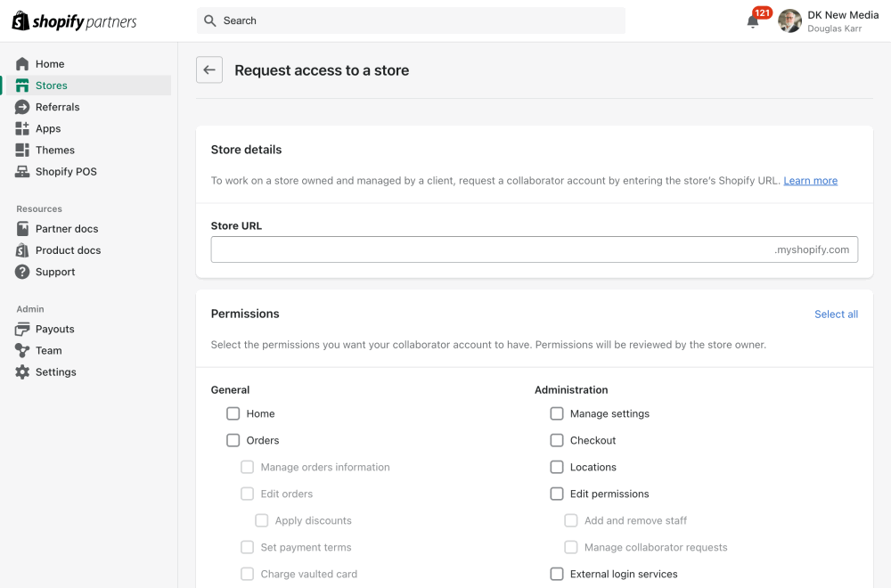Image resolution: width=891 pixels, height=588 pixels.
Task: Open notifications via the bell icon
Action: pos(752,21)
